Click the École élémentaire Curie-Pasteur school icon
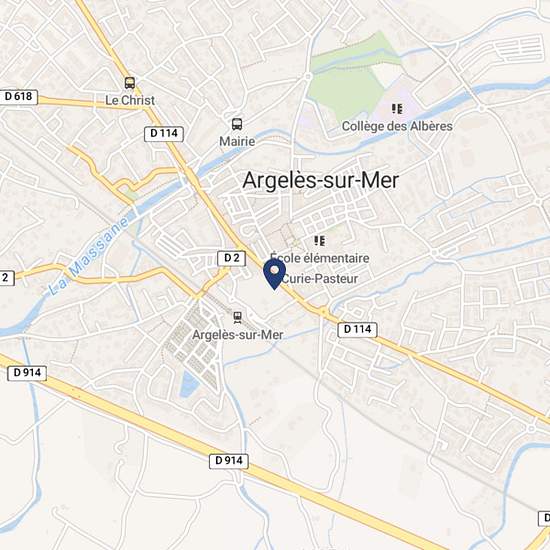Viewport: 550px width, 550px height. point(320,241)
